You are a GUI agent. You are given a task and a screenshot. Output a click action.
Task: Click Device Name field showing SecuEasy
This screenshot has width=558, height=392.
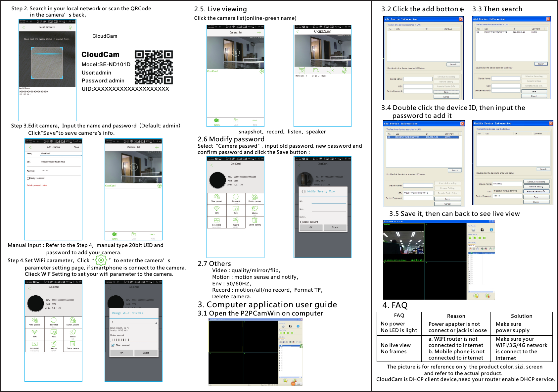point(507,184)
